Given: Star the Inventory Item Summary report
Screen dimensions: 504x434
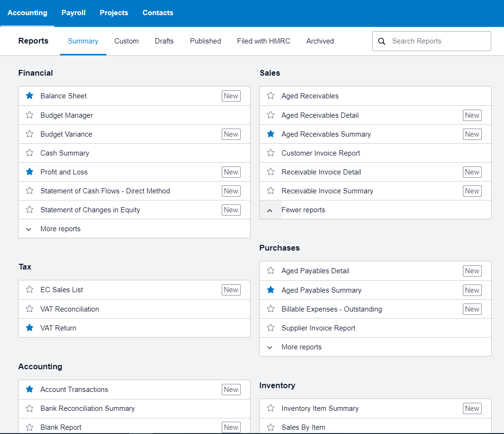Looking at the screenshot, I should [x=270, y=408].
